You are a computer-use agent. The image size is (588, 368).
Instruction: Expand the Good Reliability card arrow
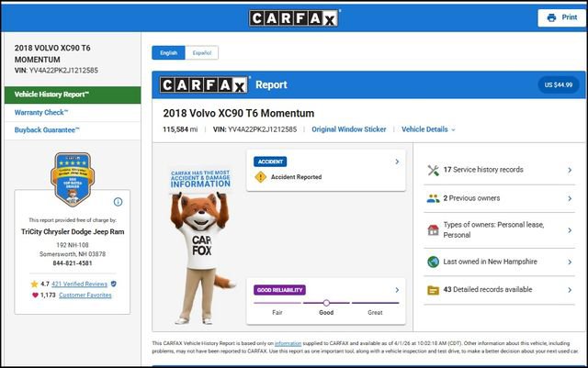click(x=397, y=290)
